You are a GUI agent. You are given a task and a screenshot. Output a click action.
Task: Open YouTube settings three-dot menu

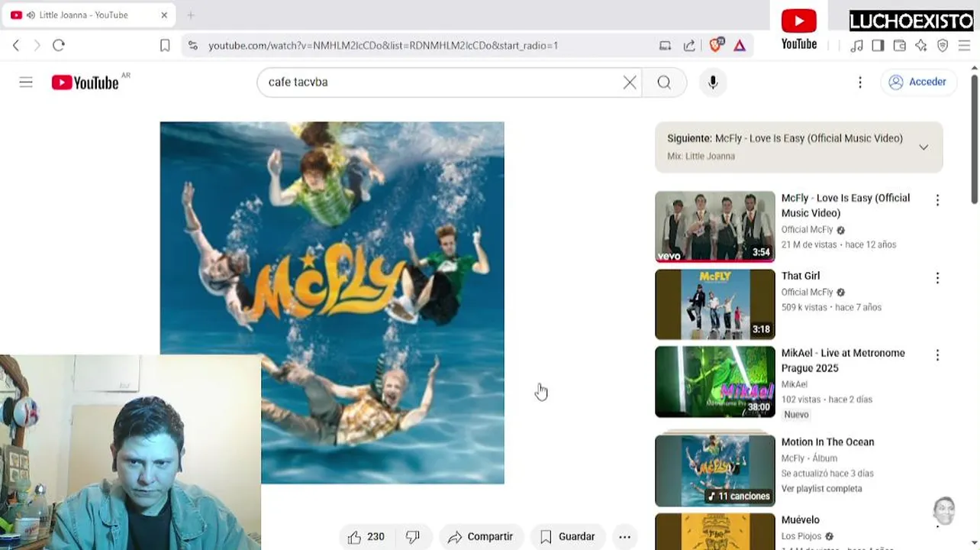(860, 82)
